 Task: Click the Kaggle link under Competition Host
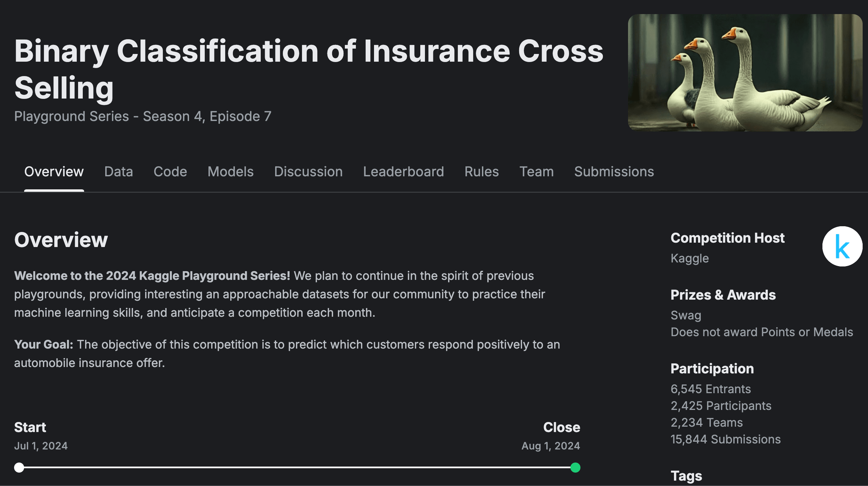[x=690, y=258]
